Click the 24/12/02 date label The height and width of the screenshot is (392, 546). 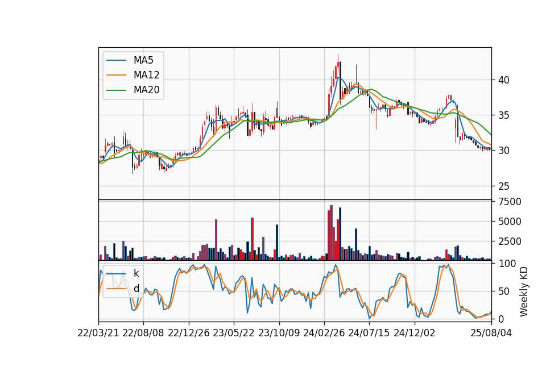(415, 333)
